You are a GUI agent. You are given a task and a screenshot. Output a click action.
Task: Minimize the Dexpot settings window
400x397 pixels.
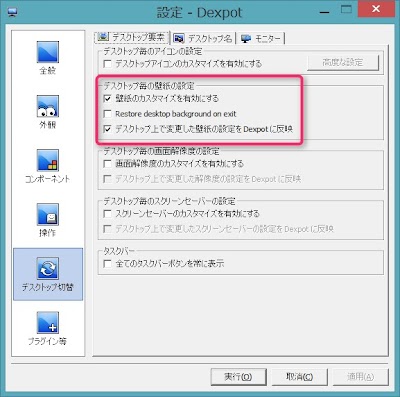point(324,11)
